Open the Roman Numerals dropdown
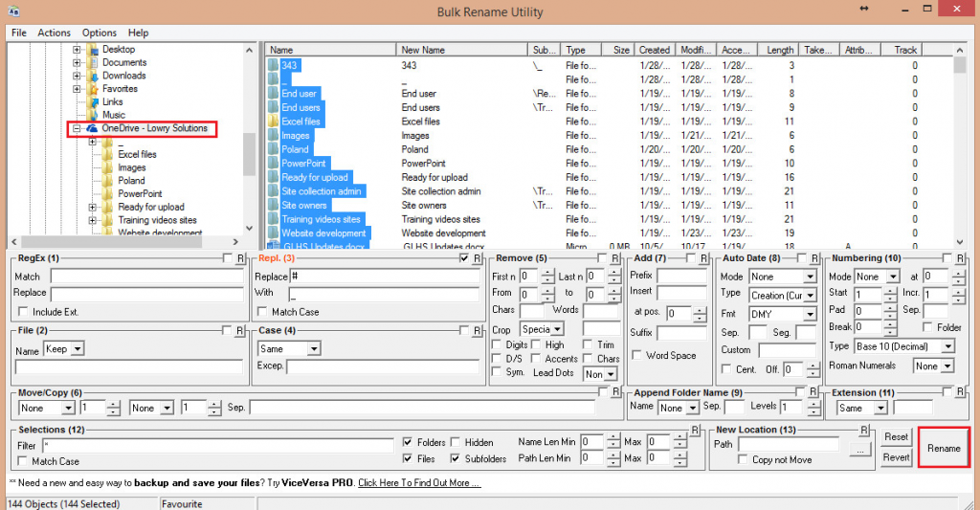This screenshot has height=510, width=980. click(x=948, y=366)
